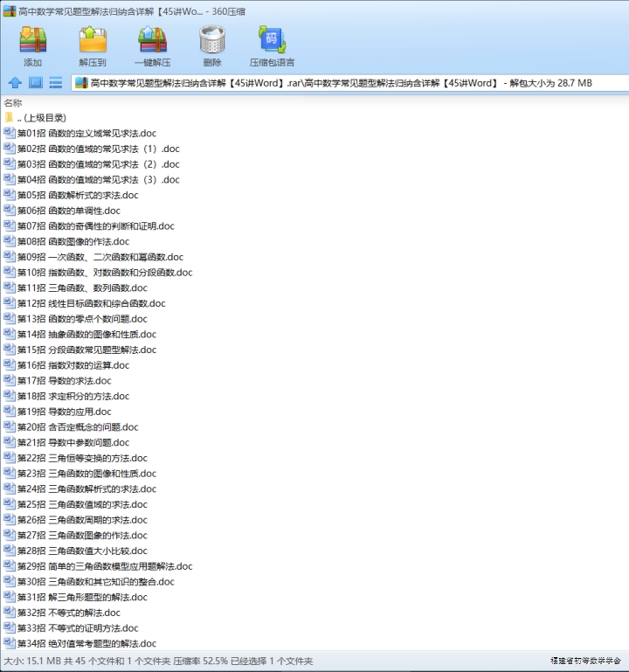Click the 名称 column header
This screenshot has width=629, height=672.
click(13, 103)
